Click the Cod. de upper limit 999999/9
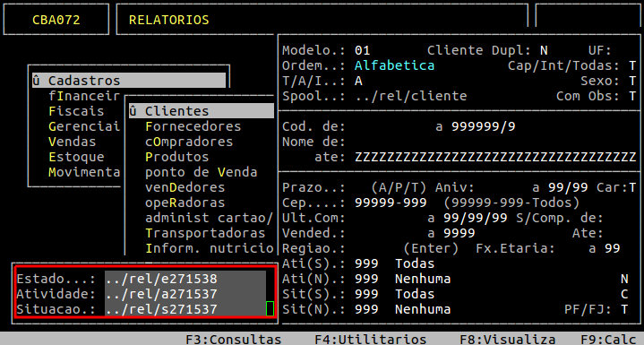 point(483,126)
